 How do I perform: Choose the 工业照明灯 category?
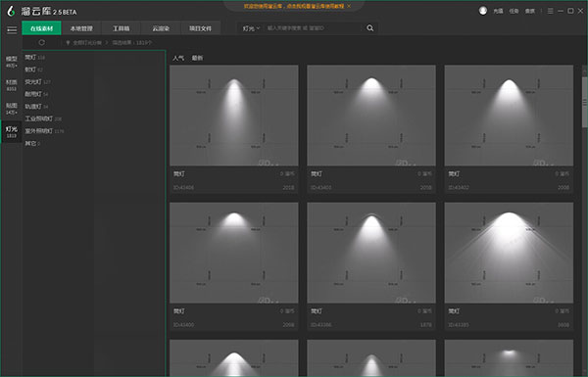43,118
